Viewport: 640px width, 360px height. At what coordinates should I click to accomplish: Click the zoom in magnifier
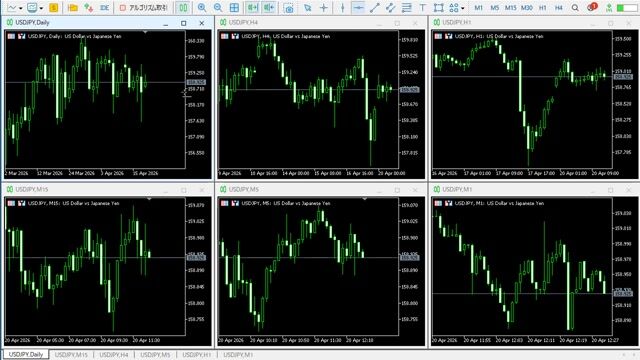click(x=202, y=7)
